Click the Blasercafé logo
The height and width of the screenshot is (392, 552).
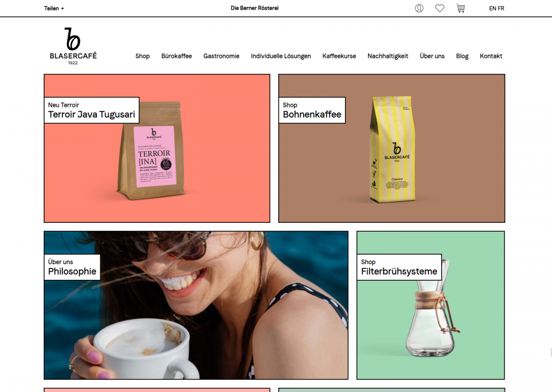coord(73,46)
